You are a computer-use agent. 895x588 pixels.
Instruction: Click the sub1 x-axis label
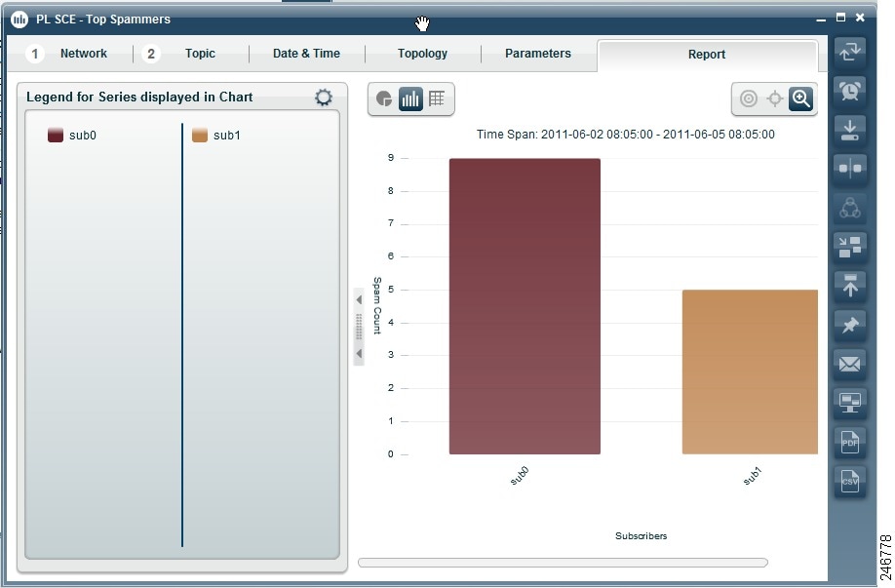coord(753,476)
